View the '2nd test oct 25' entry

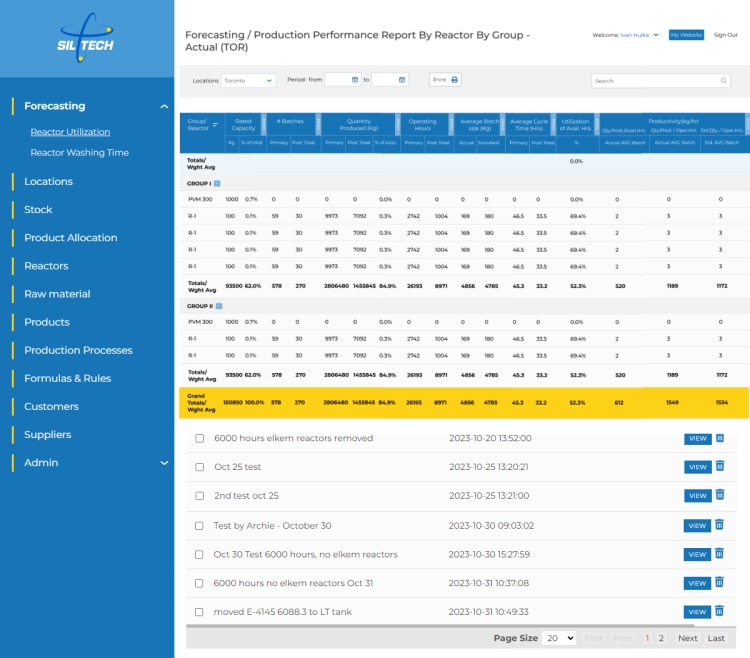pyautogui.click(x=697, y=496)
